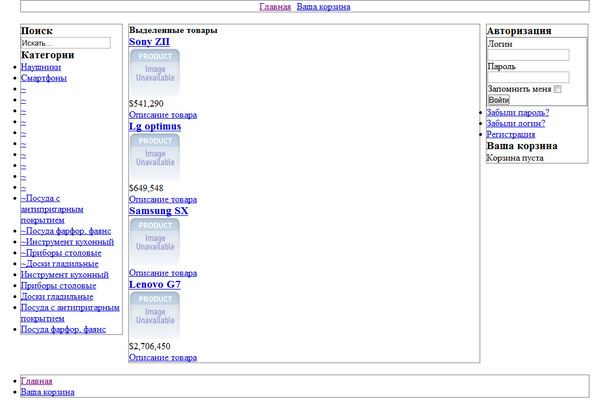Open Ваша корзина in the footer list
The width and height of the screenshot is (600, 407).
[x=47, y=392]
